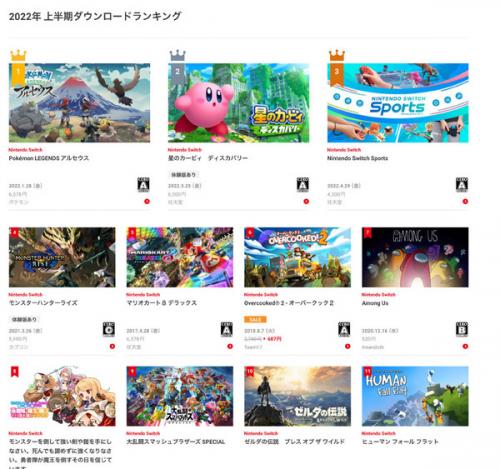Open the マリオカート８ デラックス title link

(x=161, y=303)
